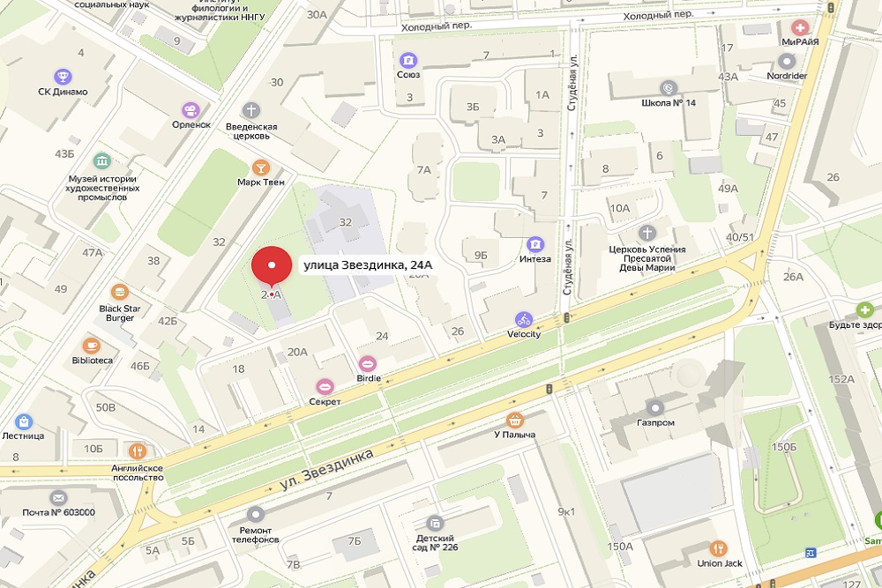
Task: Select the Музей истории художественных промыслов icon
Action: (101, 161)
